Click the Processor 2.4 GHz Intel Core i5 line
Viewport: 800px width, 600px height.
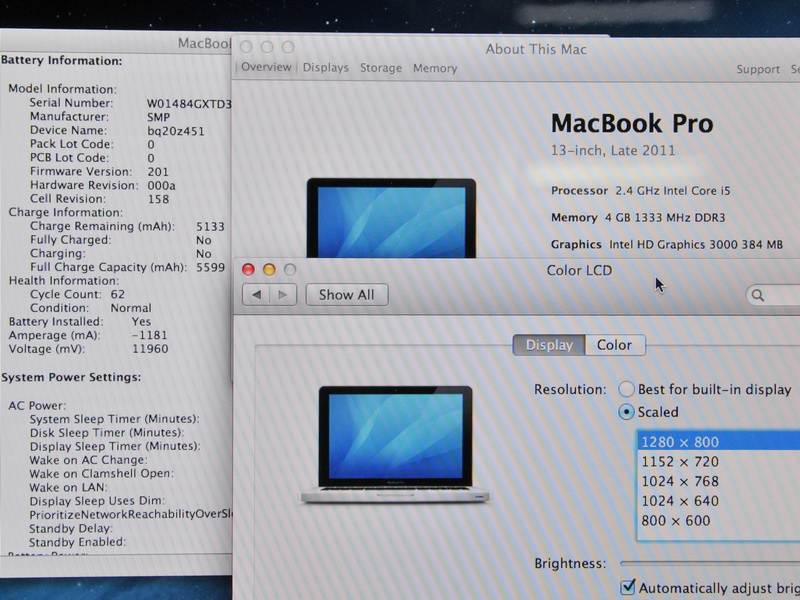pos(640,191)
